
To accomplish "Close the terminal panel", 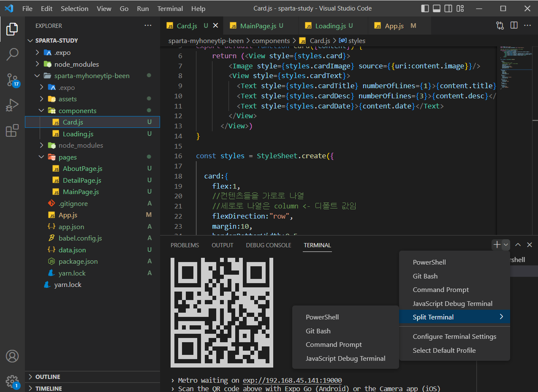I will [530, 245].
